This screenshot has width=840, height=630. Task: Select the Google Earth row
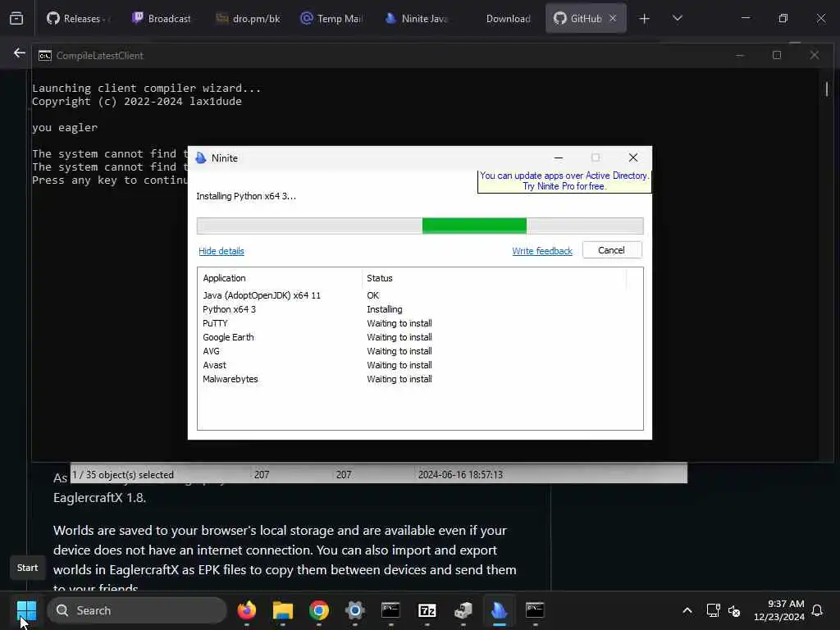pos(419,337)
